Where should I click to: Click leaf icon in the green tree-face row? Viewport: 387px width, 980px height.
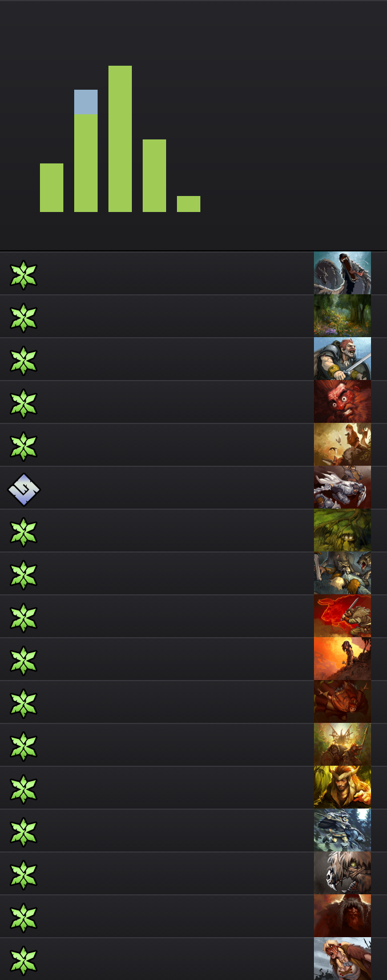click(x=23, y=532)
